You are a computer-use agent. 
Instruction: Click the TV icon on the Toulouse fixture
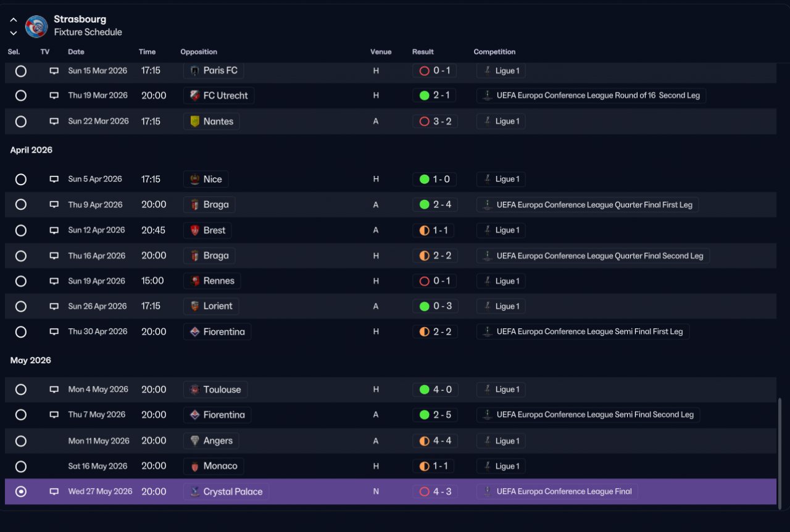[54, 389]
